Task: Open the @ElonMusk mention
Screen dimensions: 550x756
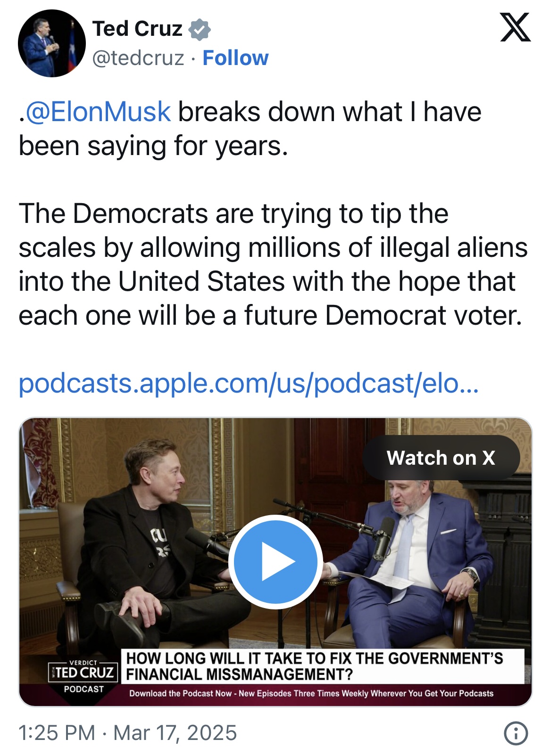Action: 98,112
